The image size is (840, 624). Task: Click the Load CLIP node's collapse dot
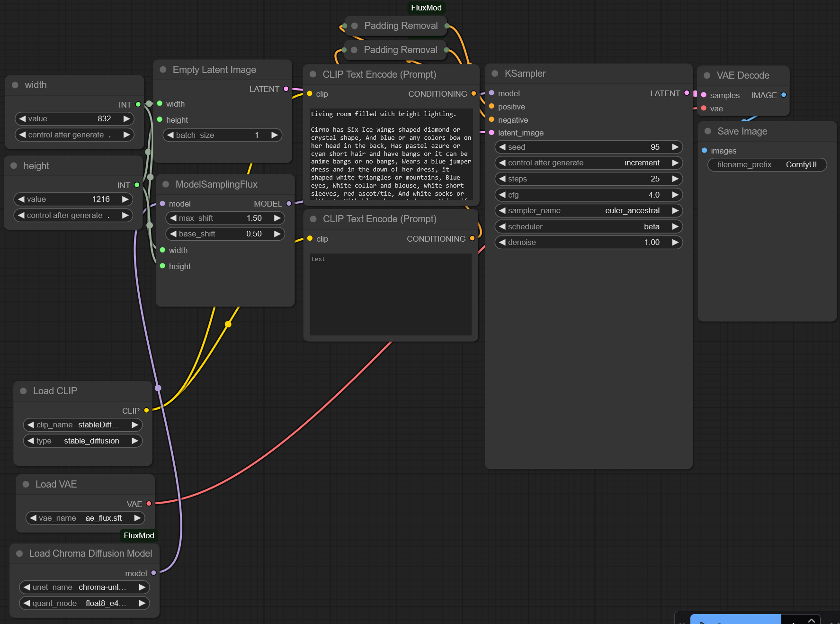23,391
